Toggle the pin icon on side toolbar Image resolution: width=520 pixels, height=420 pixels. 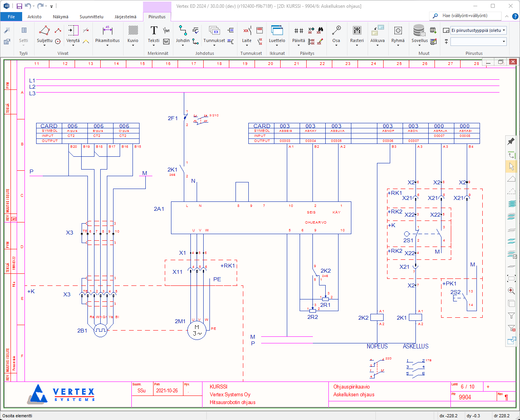coord(511,141)
